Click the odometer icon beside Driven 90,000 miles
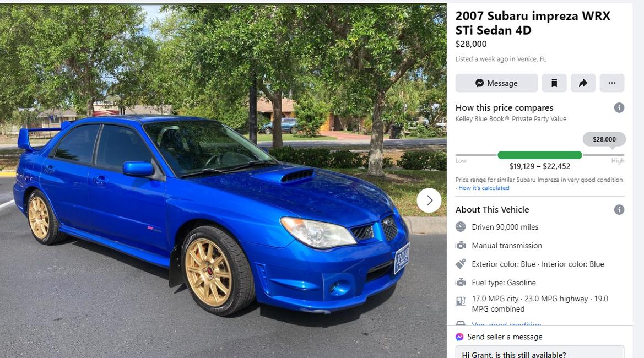The width and height of the screenshot is (644, 358). pos(461,226)
